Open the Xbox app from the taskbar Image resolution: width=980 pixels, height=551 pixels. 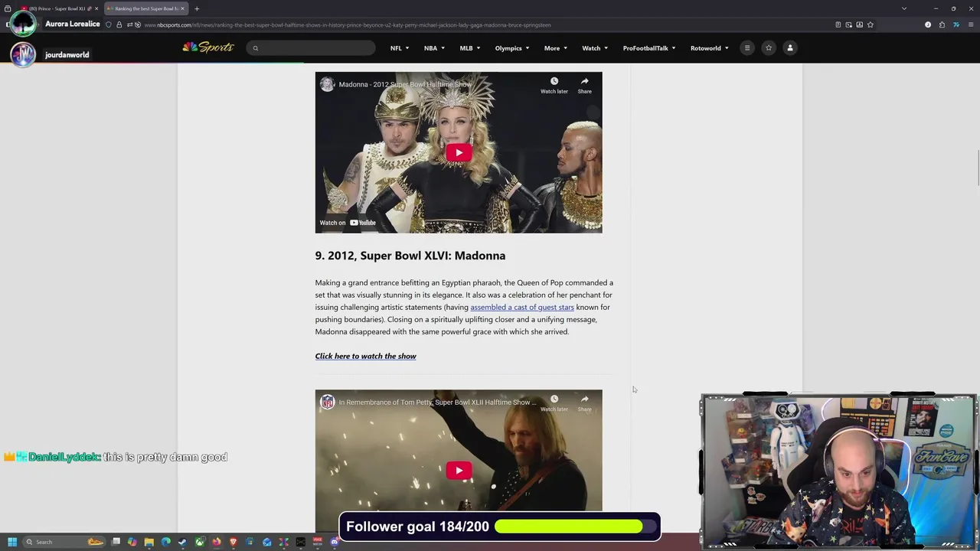pos(199,542)
